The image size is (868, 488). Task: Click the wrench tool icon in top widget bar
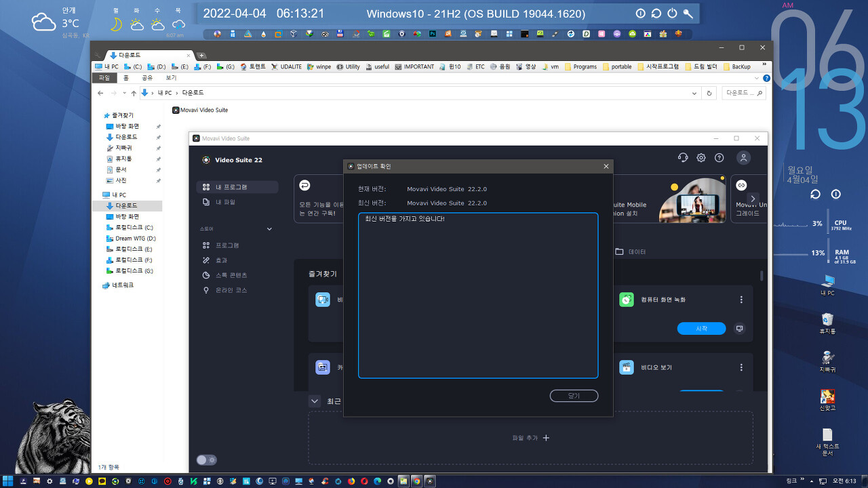tap(688, 14)
